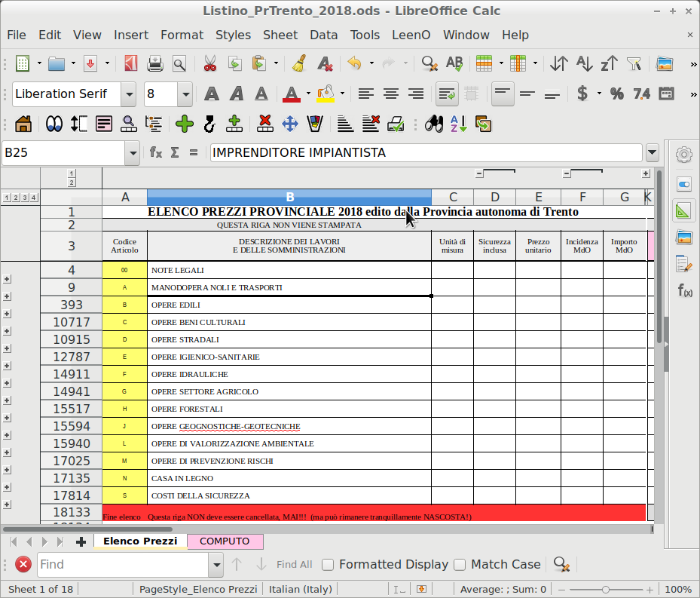Open sidebar Navigator panel icon
This screenshot has width=700, height=598.
point(684,264)
